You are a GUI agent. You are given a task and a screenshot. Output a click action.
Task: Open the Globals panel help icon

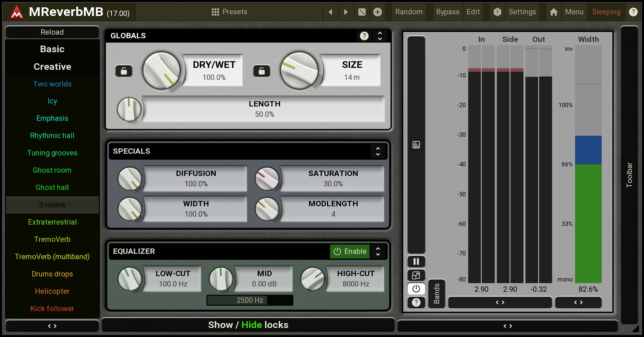point(364,36)
